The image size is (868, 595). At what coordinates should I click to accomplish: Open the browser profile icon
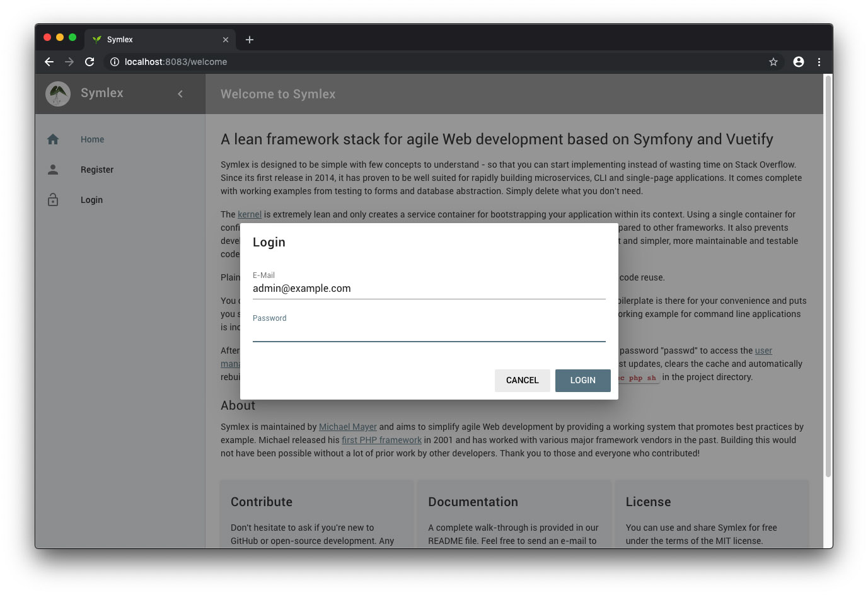point(799,62)
